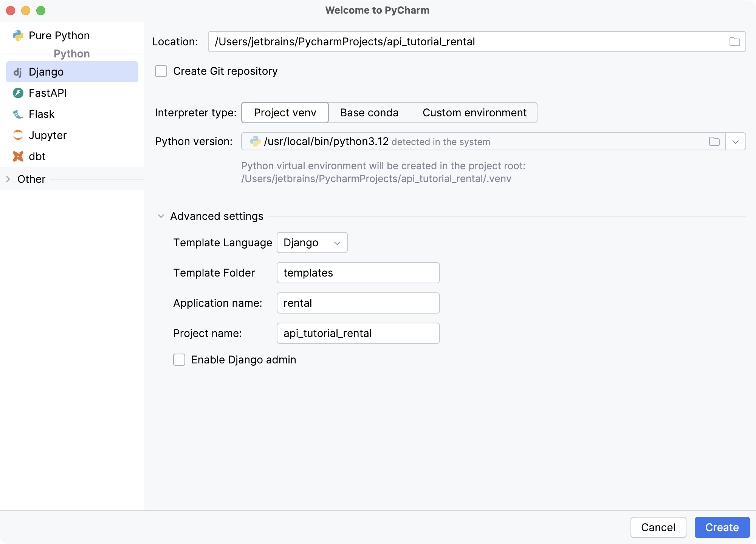The width and height of the screenshot is (756, 544).
Task: Click the Flask project icon
Action: pos(18,114)
